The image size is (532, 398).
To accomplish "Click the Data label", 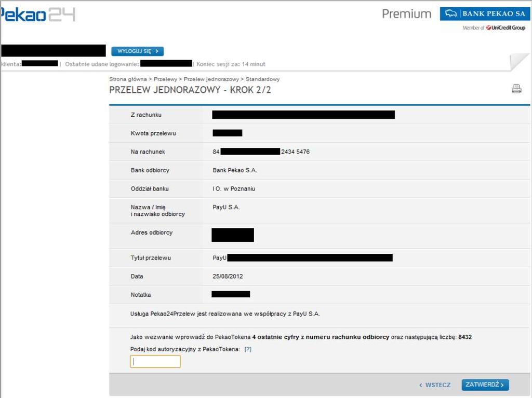I will 137,276.
